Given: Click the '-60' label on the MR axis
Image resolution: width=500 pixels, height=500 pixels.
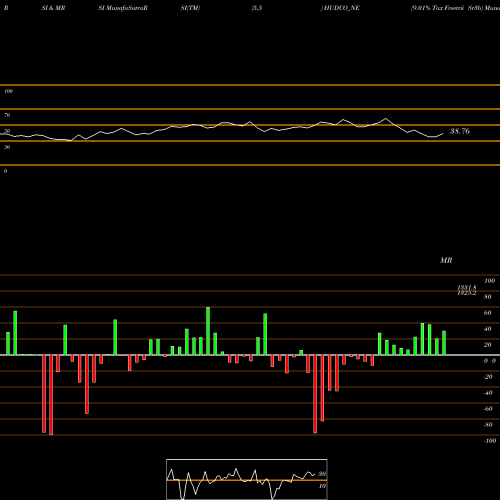Looking at the screenshot, I should [488, 409].
